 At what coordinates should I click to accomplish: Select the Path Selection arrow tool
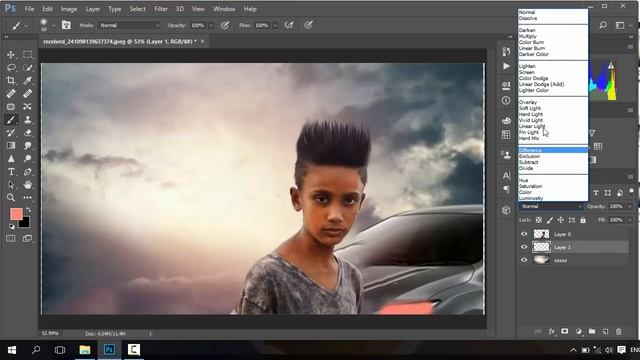point(11,185)
